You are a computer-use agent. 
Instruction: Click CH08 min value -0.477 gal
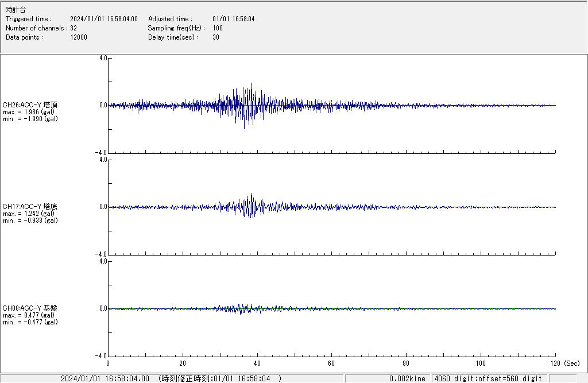point(30,322)
